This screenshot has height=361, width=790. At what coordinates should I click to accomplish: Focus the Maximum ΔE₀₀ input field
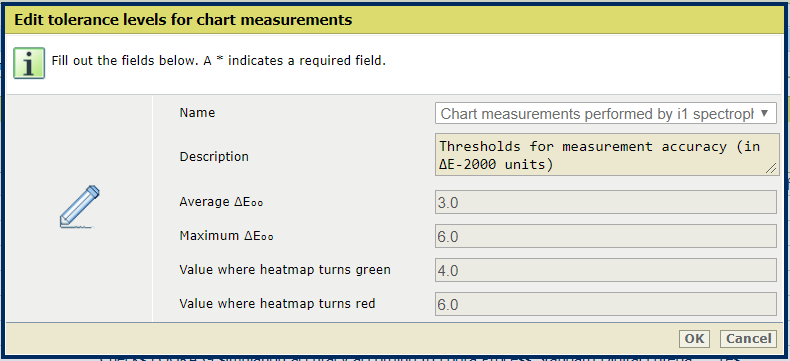point(606,236)
